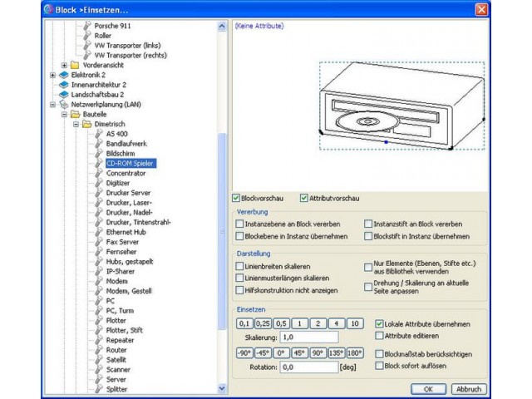The image size is (532, 399).
Task: Click the block icon beside Bildschirm
Action: coord(99,153)
